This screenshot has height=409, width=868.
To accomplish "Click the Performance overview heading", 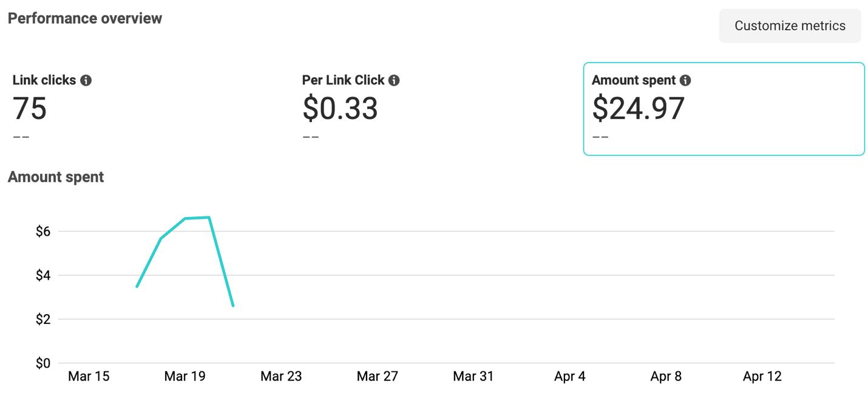I will pos(85,18).
